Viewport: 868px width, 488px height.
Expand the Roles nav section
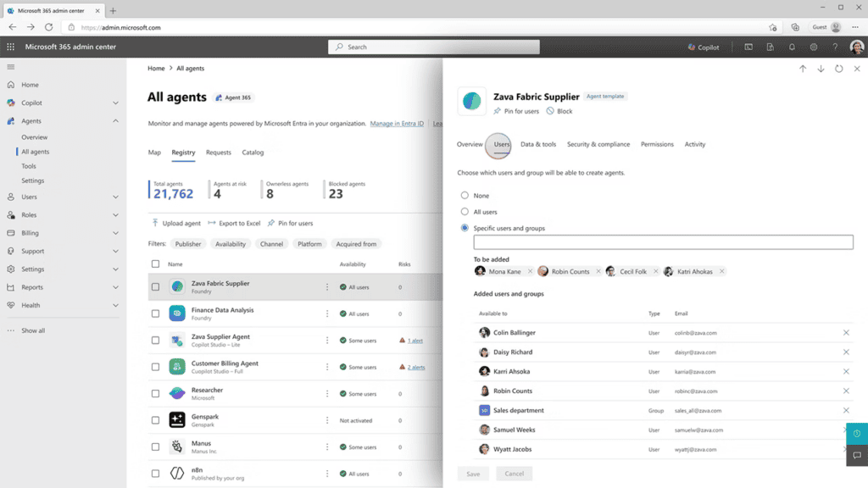(x=115, y=215)
